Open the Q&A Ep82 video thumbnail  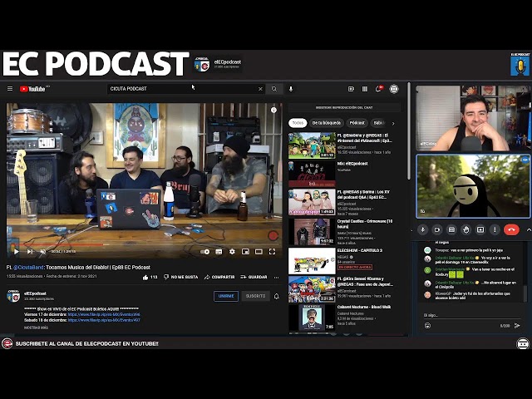click(x=312, y=203)
